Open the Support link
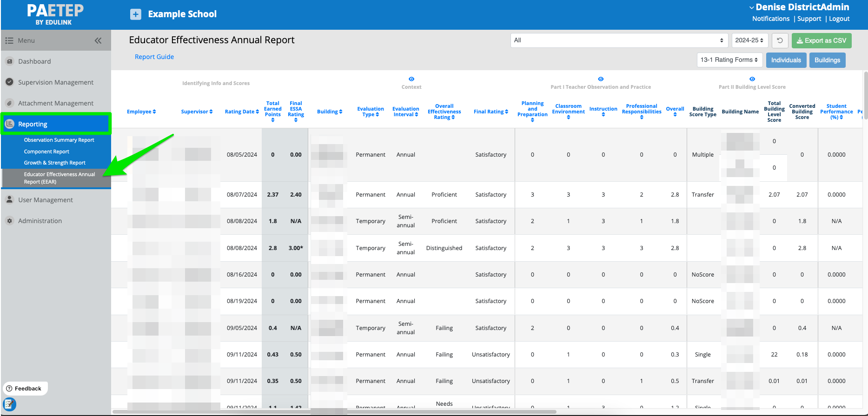868x416 pixels. point(809,19)
